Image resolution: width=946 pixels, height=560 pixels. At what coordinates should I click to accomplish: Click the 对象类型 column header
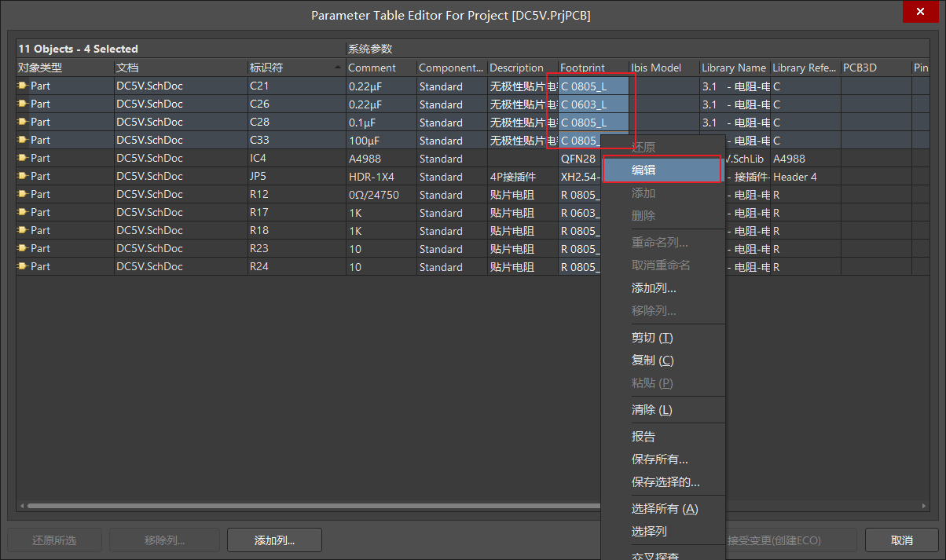[65, 68]
